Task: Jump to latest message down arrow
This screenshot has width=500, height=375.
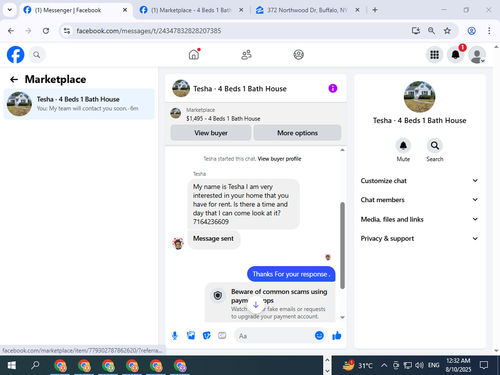Action: tap(256, 305)
